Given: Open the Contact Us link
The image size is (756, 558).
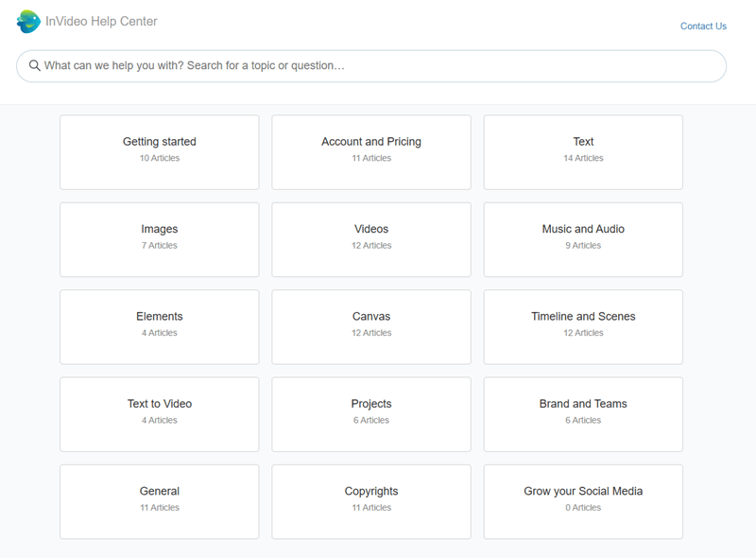Looking at the screenshot, I should tap(703, 26).
